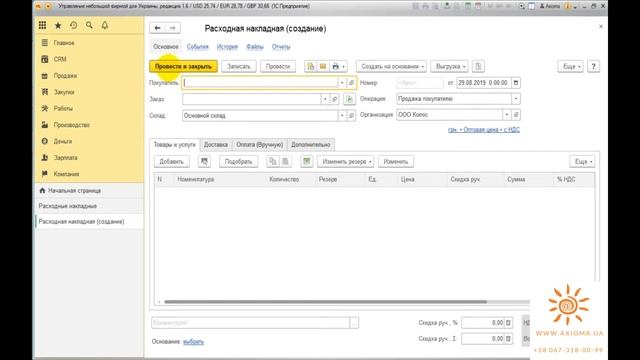Expand Создать на основании dropdown
Image resolution: width=640 pixels, height=360 pixels.
pos(391,66)
